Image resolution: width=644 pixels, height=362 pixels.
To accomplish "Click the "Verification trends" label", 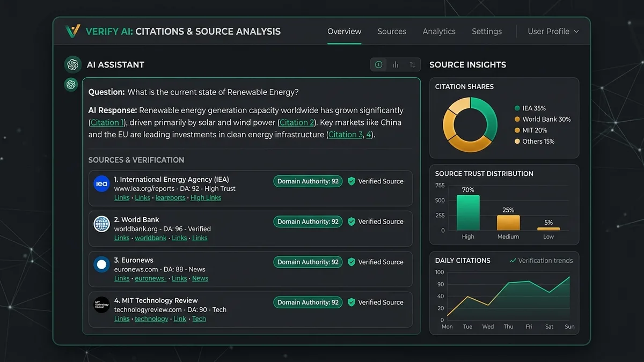I will coord(546,261).
